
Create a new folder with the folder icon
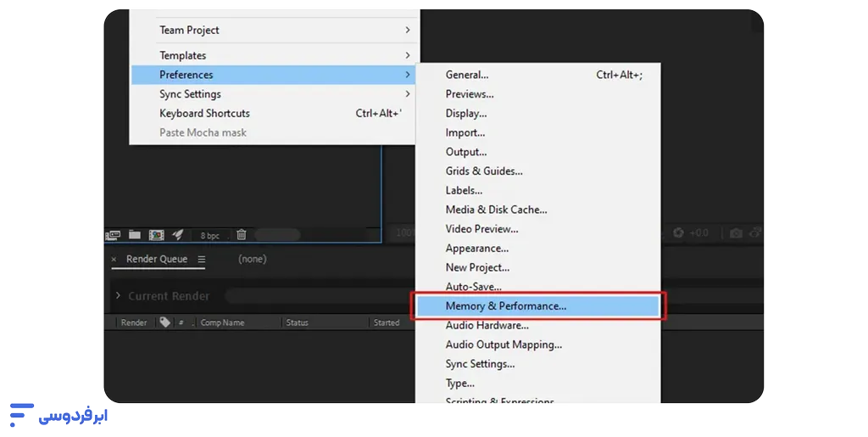(x=135, y=235)
